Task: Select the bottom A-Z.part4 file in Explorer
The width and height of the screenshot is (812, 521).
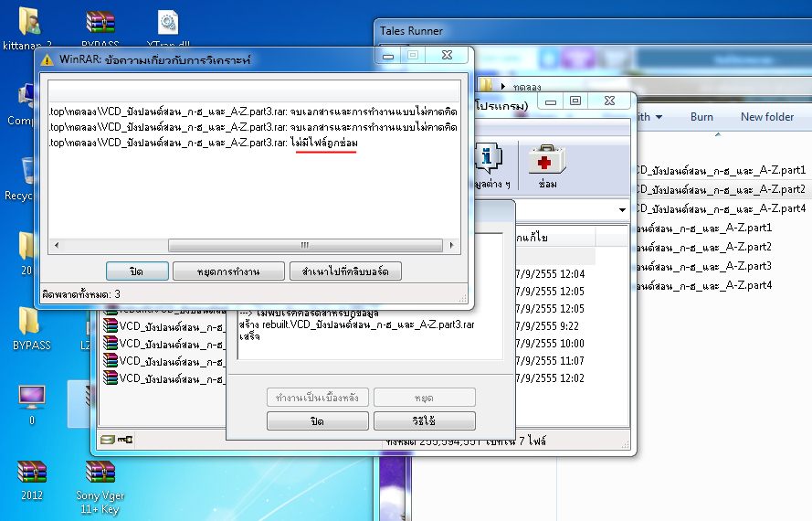Action: (704, 285)
